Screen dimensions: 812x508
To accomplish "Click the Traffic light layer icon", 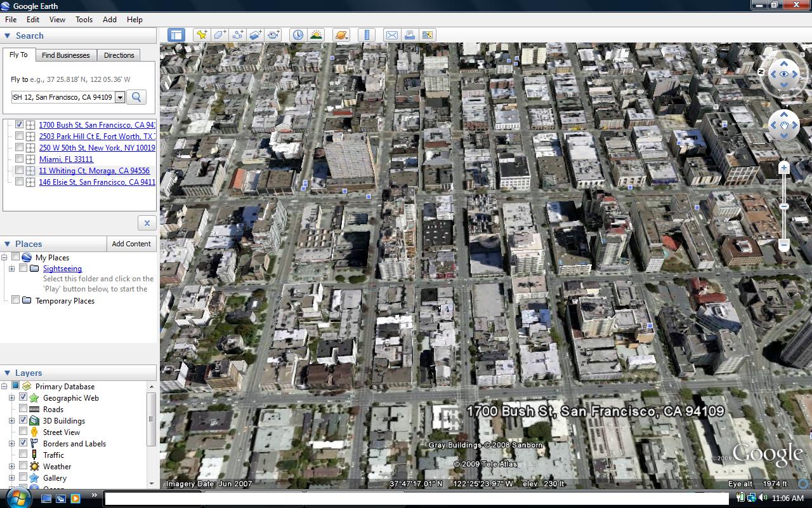I will point(34,455).
